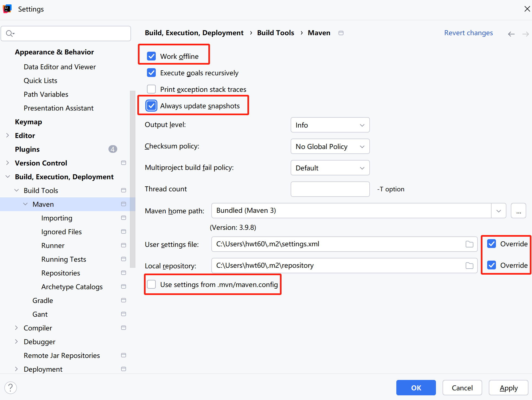Enable Print exception stack traces

[151, 89]
